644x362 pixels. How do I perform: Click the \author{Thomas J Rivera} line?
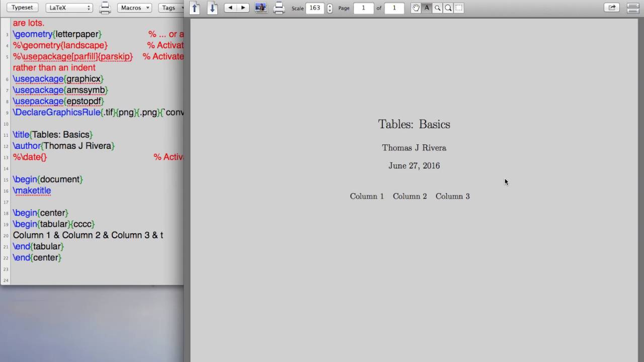(x=64, y=146)
